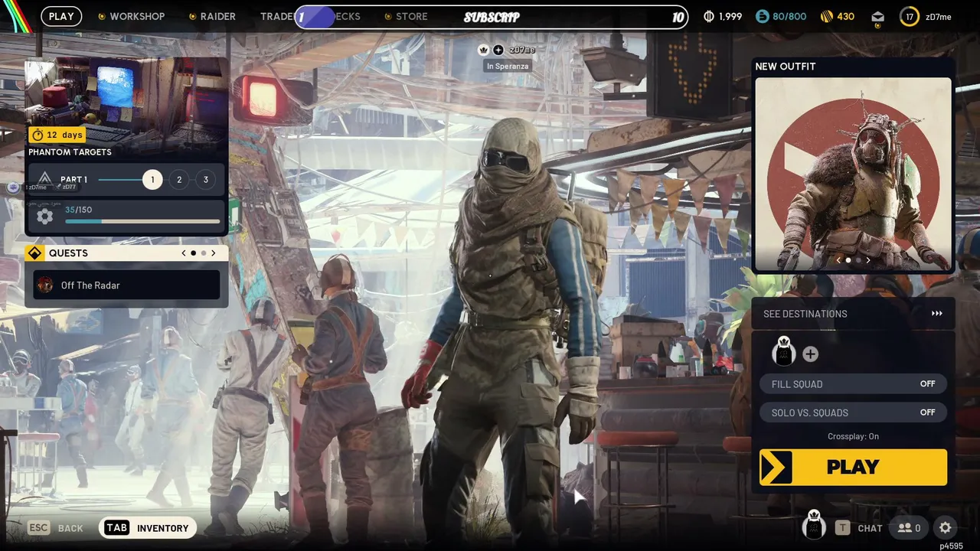Open the Off The Radar quest

tap(126, 285)
